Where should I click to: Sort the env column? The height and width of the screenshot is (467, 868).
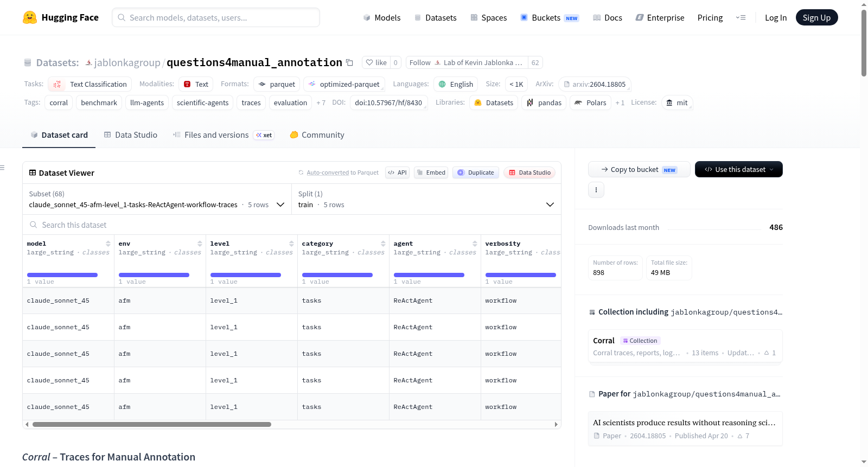(x=200, y=244)
